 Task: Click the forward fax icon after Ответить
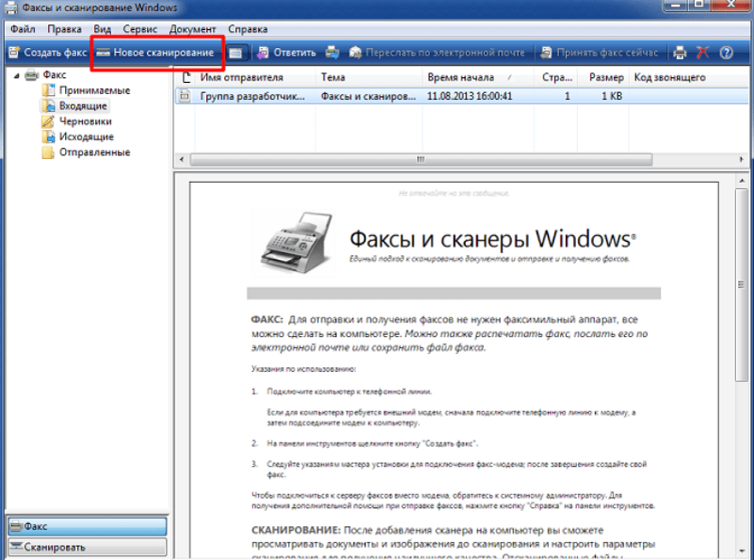[x=332, y=53]
